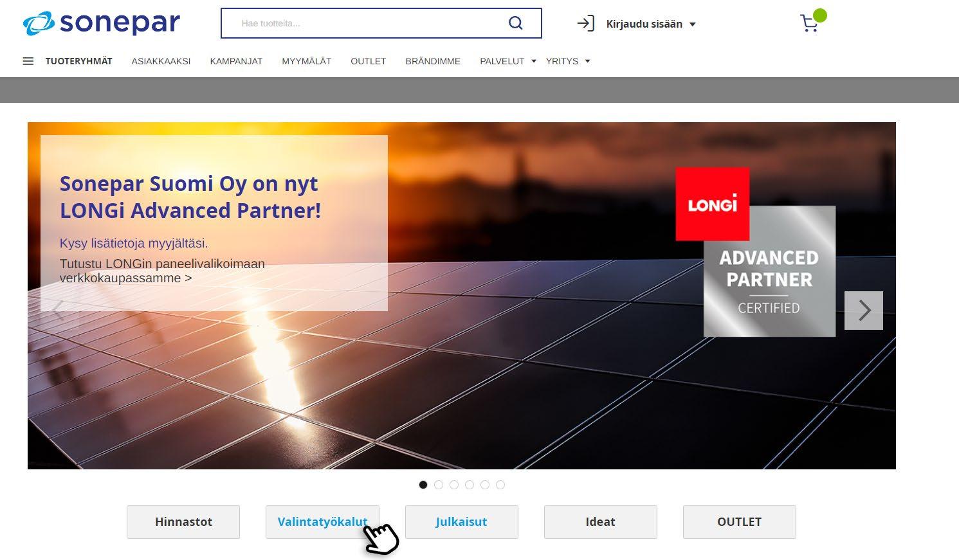
Task: Go to next carousel slide
Action: pyautogui.click(x=864, y=311)
